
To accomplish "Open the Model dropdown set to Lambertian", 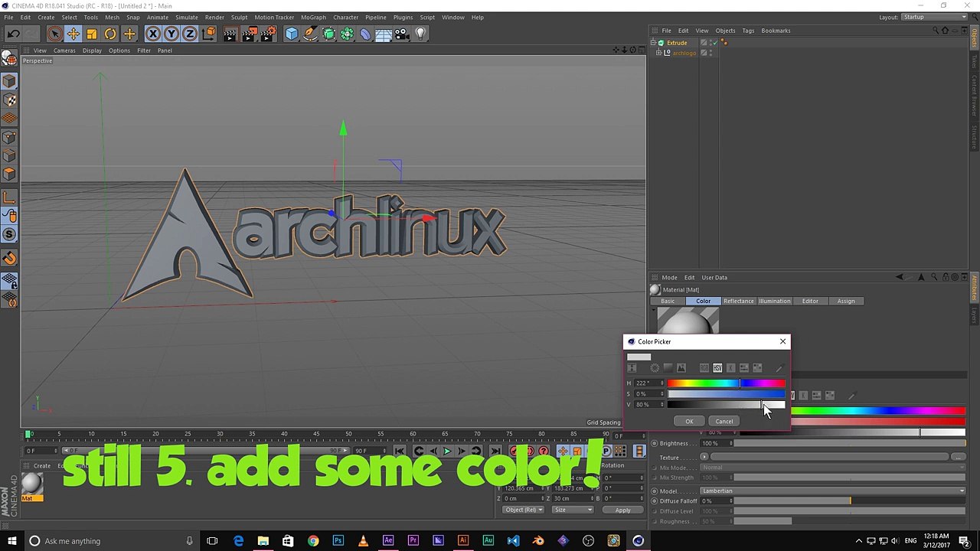I will [x=832, y=491].
